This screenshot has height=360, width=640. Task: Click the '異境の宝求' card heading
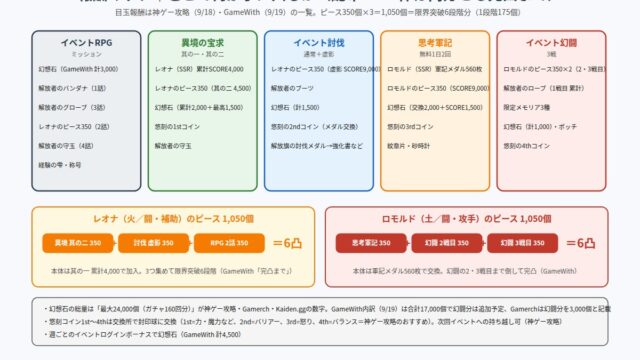pyautogui.click(x=202, y=42)
